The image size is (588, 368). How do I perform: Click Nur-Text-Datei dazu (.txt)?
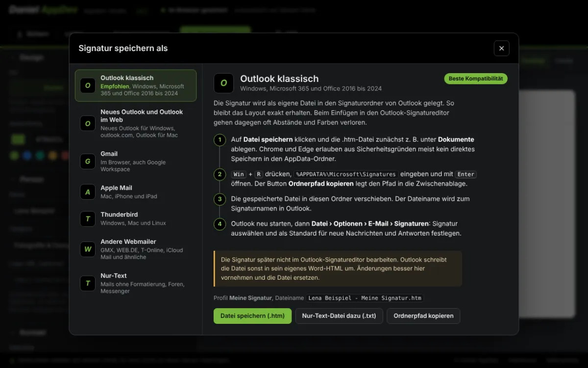point(339,316)
